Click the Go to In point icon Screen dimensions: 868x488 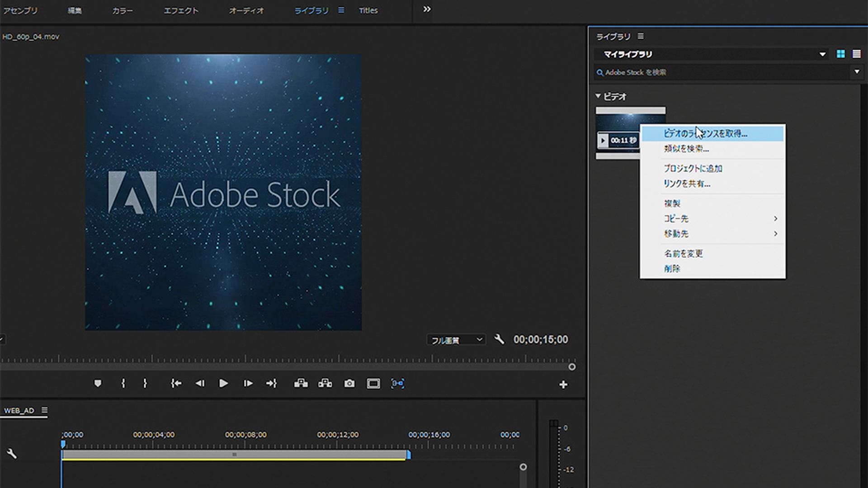(176, 384)
